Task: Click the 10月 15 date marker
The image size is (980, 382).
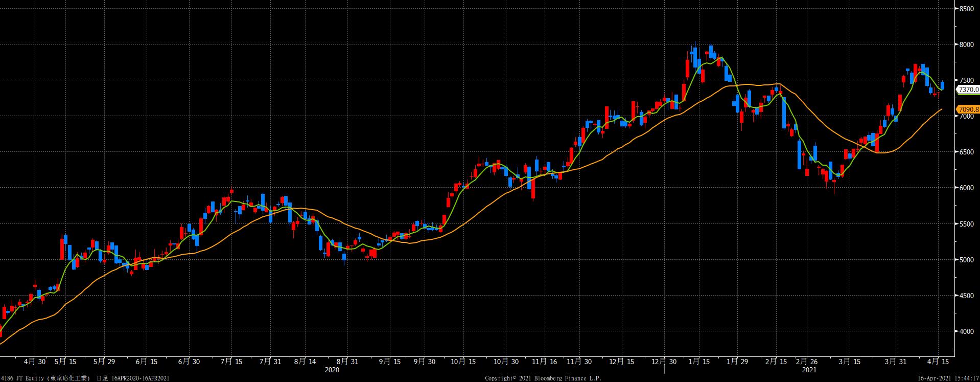Action: (x=464, y=362)
